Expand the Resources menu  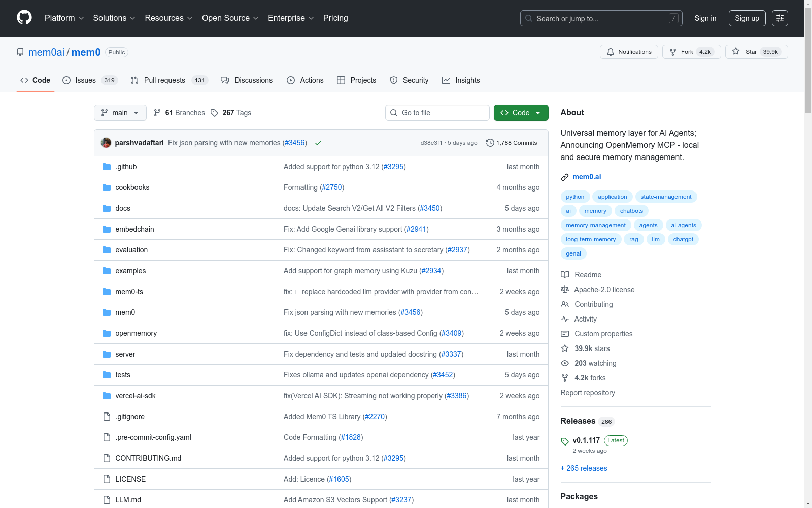pyautogui.click(x=168, y=18)
